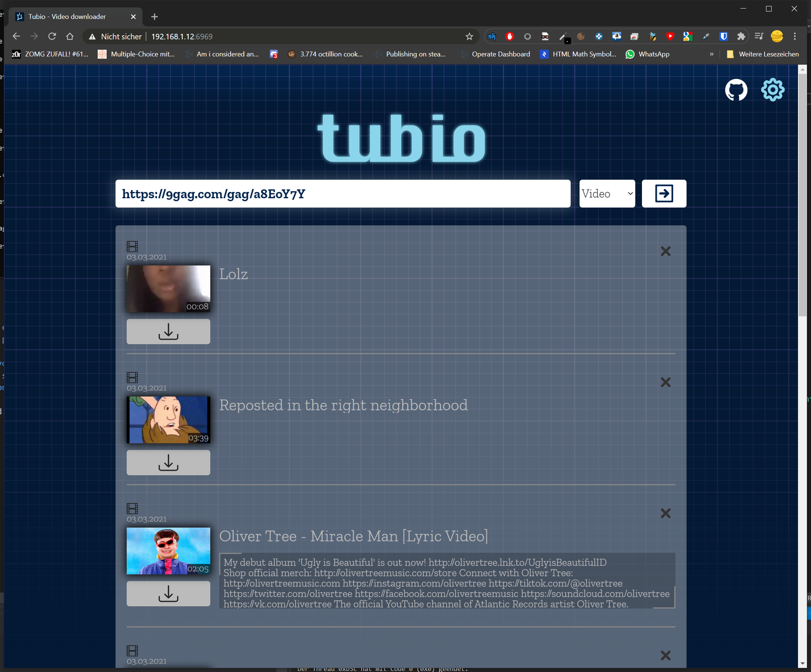Click the Oliver Tree video thumbnail
The image size is (811, 672).
(x=168, y=551)
